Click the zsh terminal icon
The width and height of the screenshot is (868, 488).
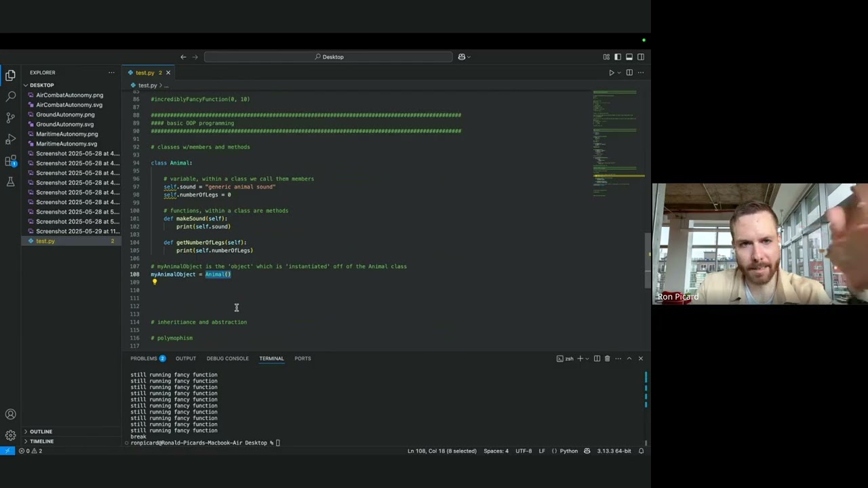tap(565, 359)
